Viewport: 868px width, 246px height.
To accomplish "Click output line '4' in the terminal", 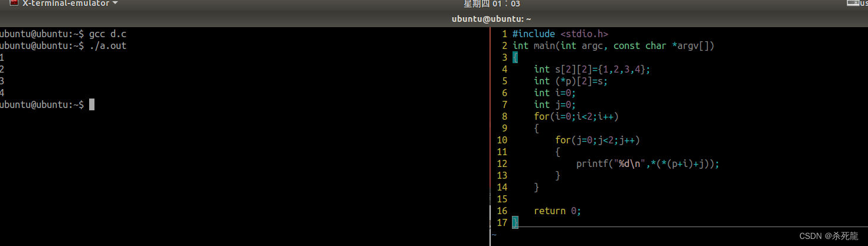I will click(2, 93).
